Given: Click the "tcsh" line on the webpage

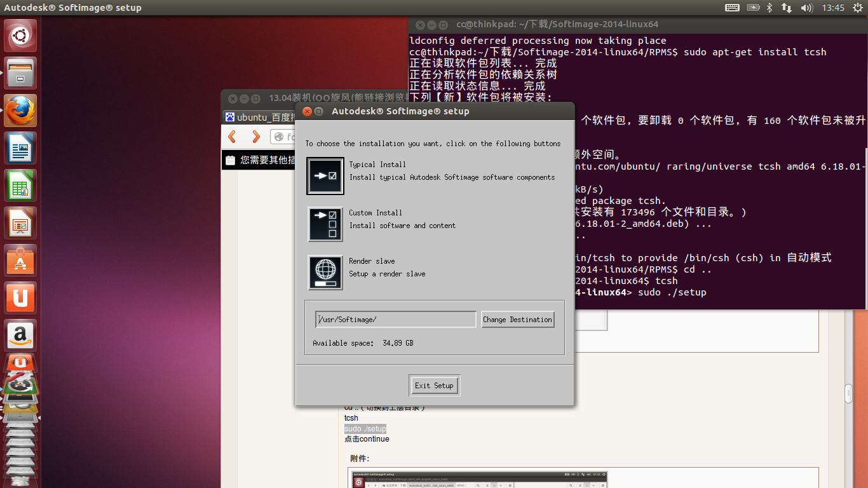Looking at the screenshot, I should point(351,418).
